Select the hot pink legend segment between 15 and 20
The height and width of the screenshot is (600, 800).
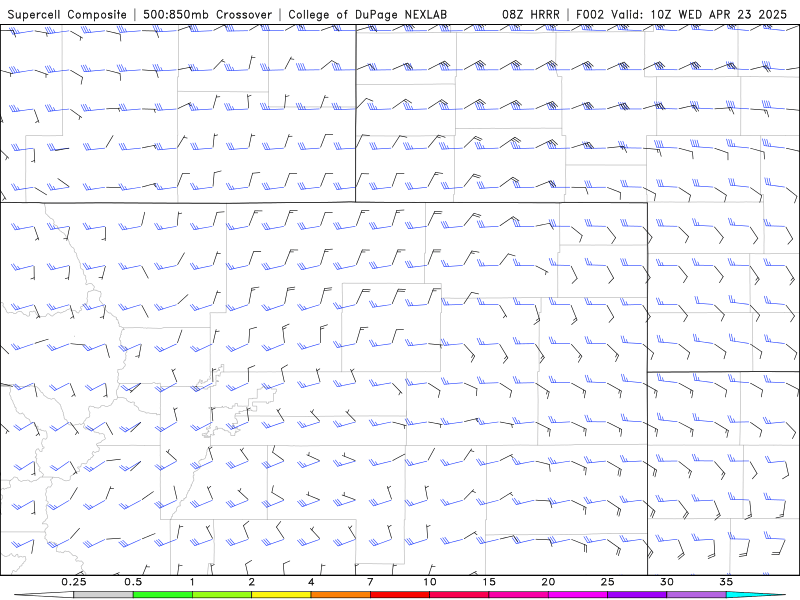pos(518,595)
